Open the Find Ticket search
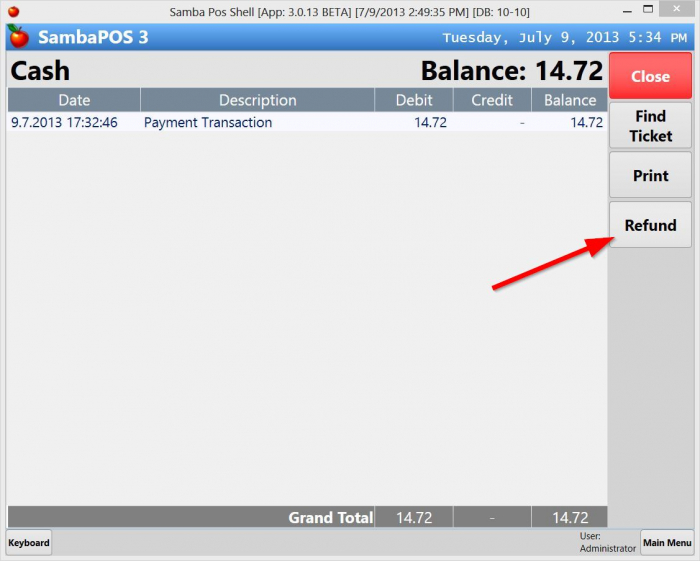Viewport: 700px width, 561px height. [650, 126]
